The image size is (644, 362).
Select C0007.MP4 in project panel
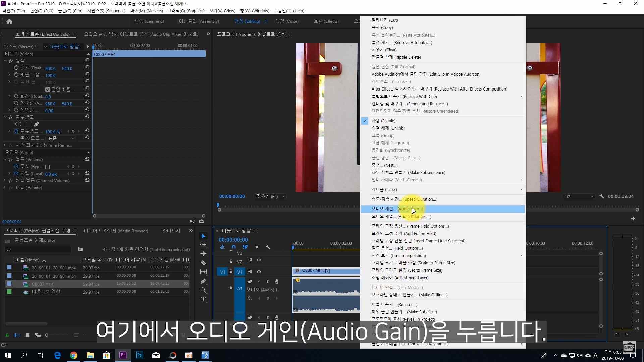pos(43,284)
